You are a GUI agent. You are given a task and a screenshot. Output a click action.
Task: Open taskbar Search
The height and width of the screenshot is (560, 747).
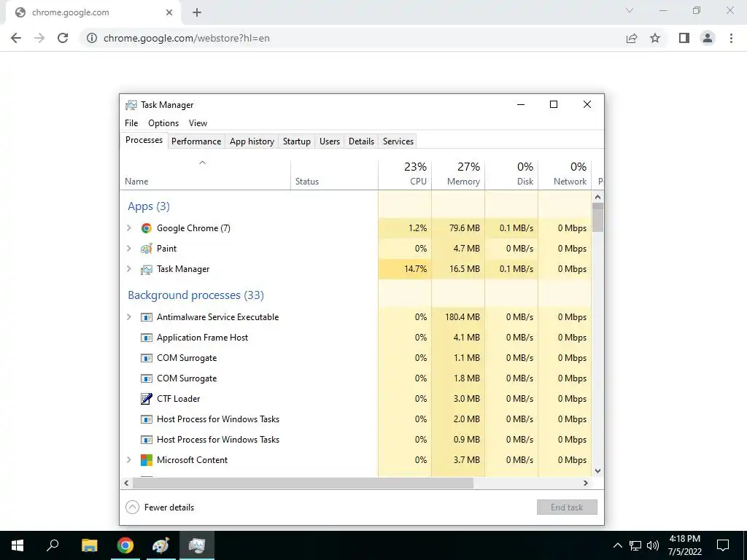(53, 545)
